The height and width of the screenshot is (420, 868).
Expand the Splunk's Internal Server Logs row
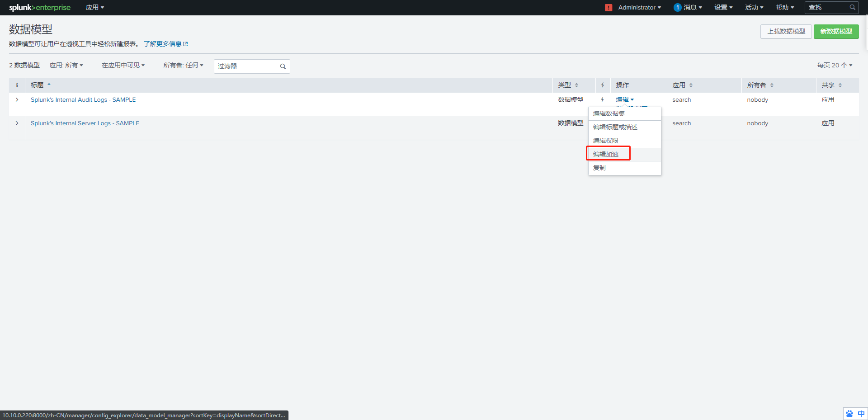coord(17,123)
